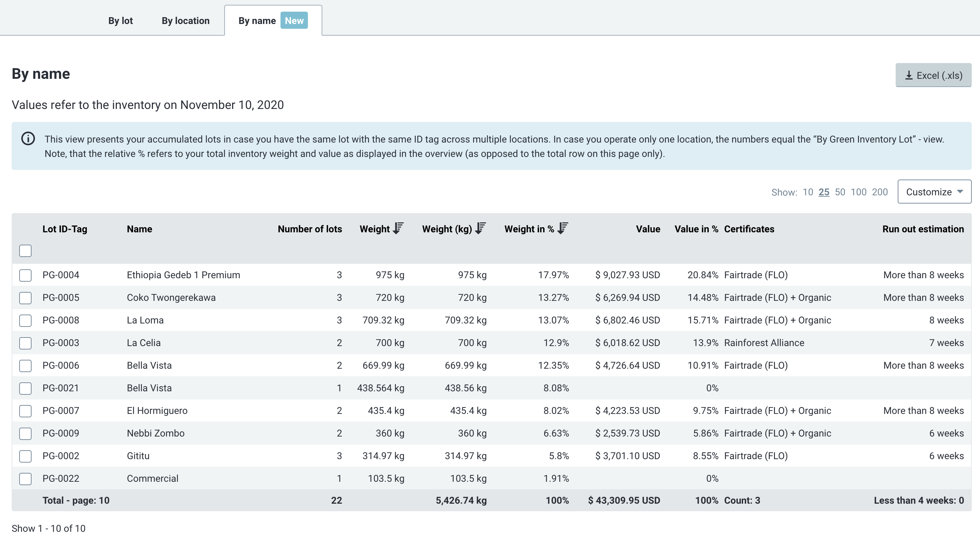Click the $ 6,802.46 USD value
Screen dimensions: 980x540
[628, 320]
